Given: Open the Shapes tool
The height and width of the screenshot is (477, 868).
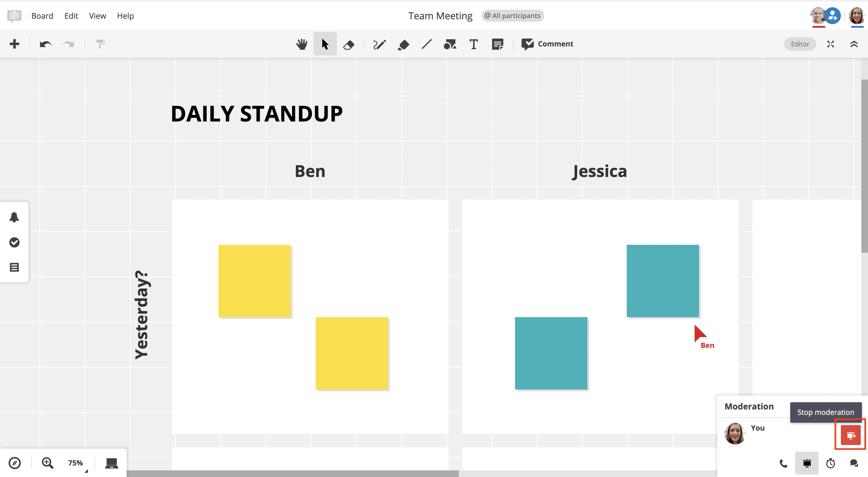Looking at the screenshot, I should 450,44.
